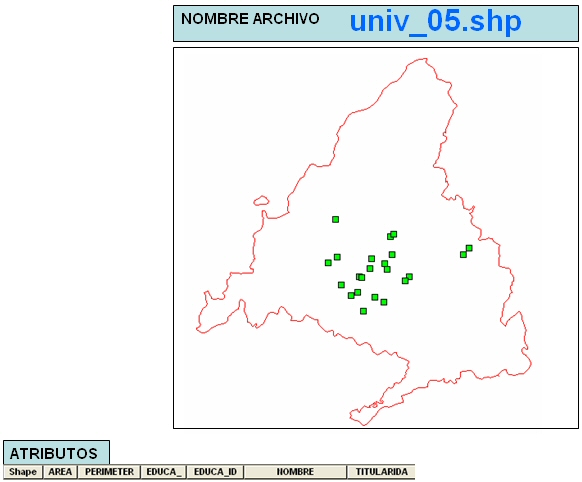Click the upper-right marker of the eastern pair
The image size is (582, 482).
[x=469, y=248]
